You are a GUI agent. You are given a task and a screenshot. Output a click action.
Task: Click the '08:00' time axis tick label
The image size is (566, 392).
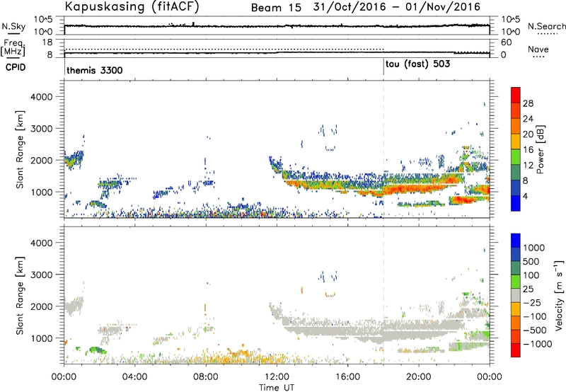click(x=206, y=377)
